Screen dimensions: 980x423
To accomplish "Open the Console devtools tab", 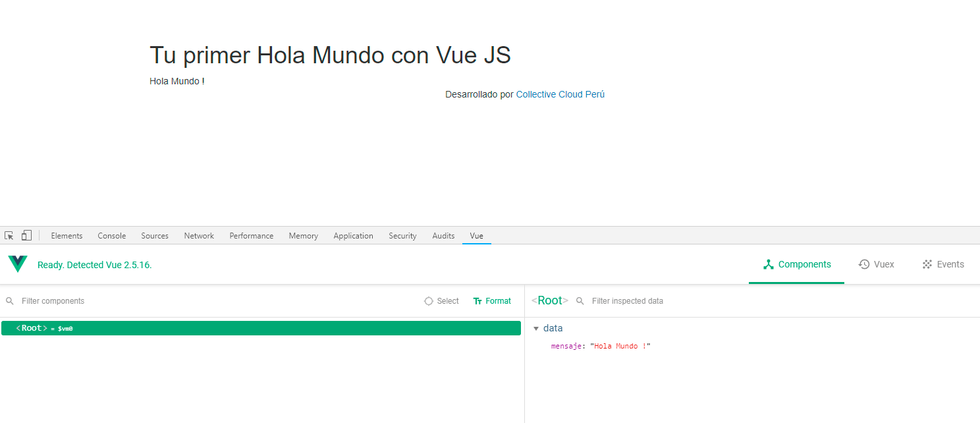I will (x=112, y=236).
